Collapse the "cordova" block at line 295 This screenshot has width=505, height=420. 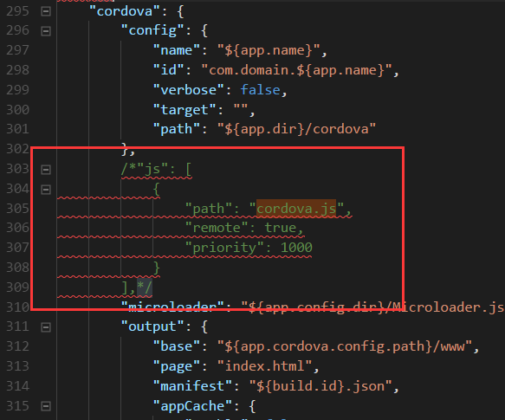point(46,11)
